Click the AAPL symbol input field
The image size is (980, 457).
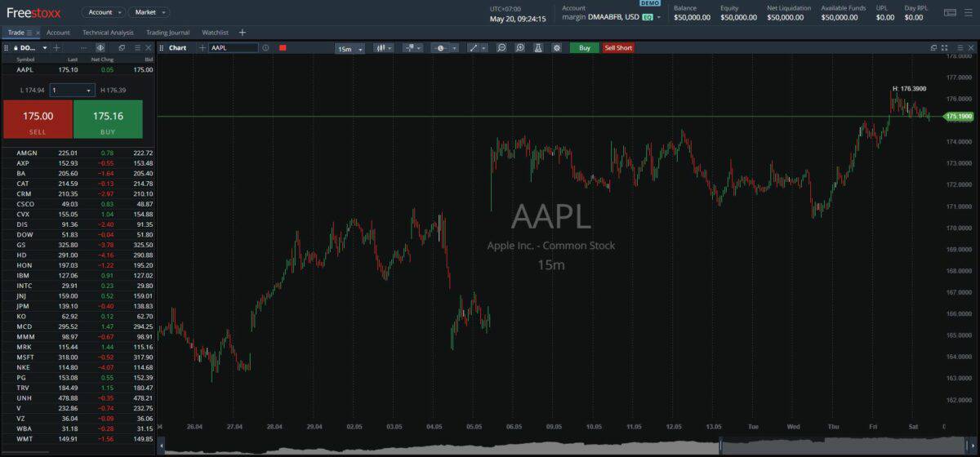point(233,48)
